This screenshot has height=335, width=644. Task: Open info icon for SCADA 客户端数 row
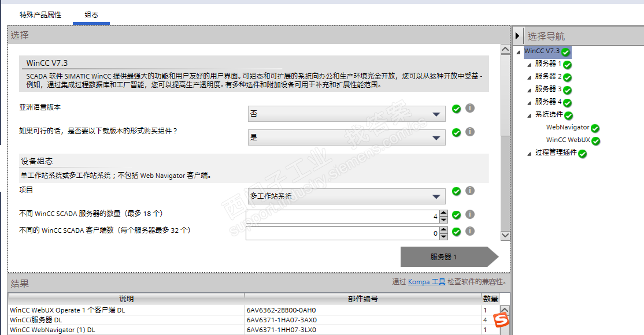[470, 231]
